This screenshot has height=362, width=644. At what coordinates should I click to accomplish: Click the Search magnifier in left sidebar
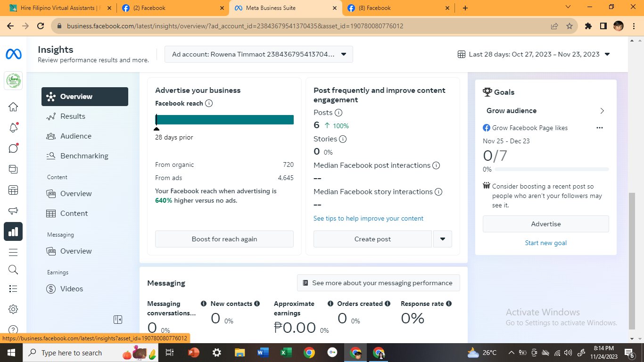[13, 270]
